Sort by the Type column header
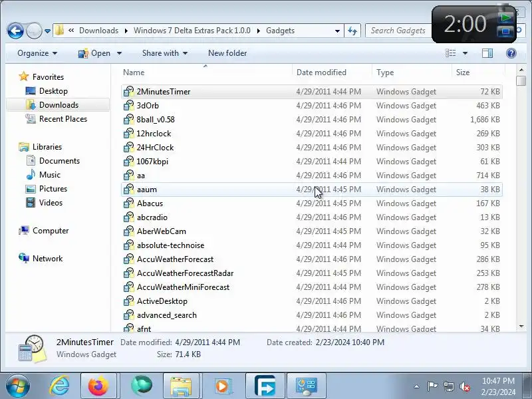This screenshot has height=399, width=532. [412, 72]
